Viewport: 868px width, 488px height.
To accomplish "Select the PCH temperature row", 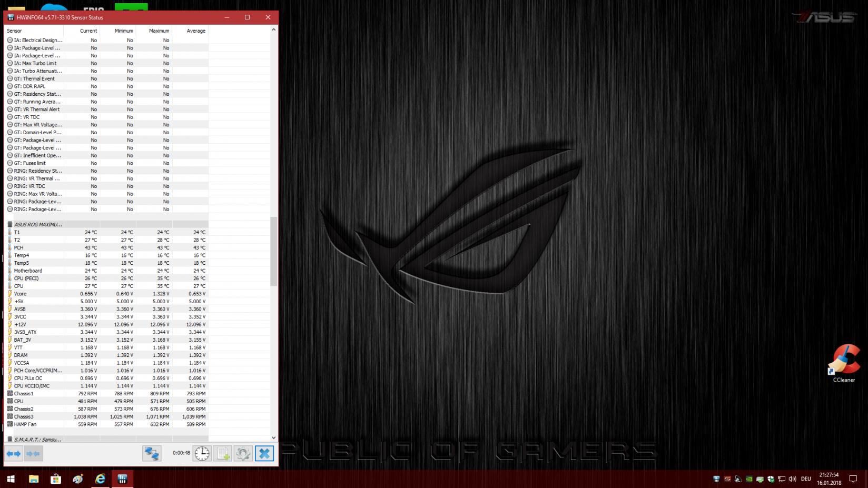I will [x=106, y=247].
